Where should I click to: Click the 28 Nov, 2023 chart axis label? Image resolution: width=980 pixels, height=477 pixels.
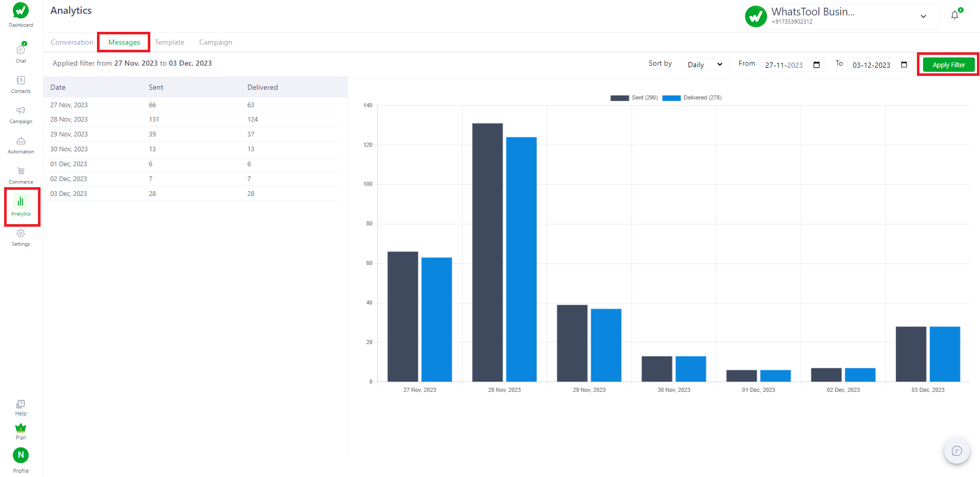(x=504, y=390)
